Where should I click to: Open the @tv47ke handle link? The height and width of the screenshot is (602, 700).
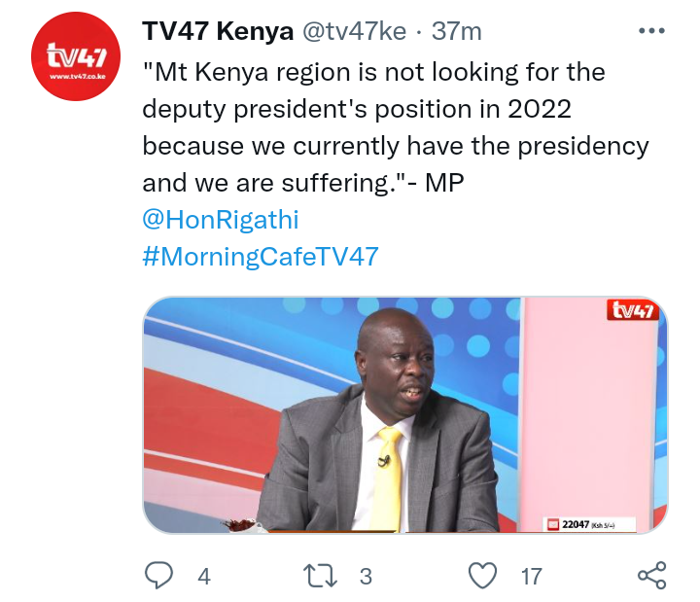point(355,31)
